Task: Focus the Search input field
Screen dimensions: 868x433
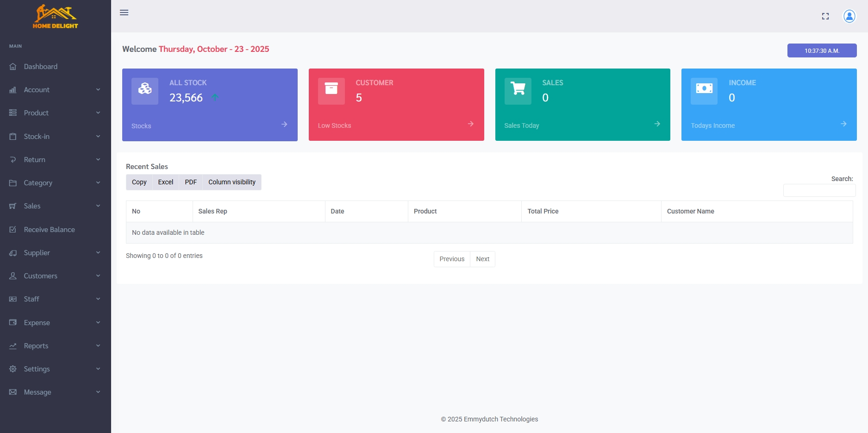Action: click(x=819, y=190)
